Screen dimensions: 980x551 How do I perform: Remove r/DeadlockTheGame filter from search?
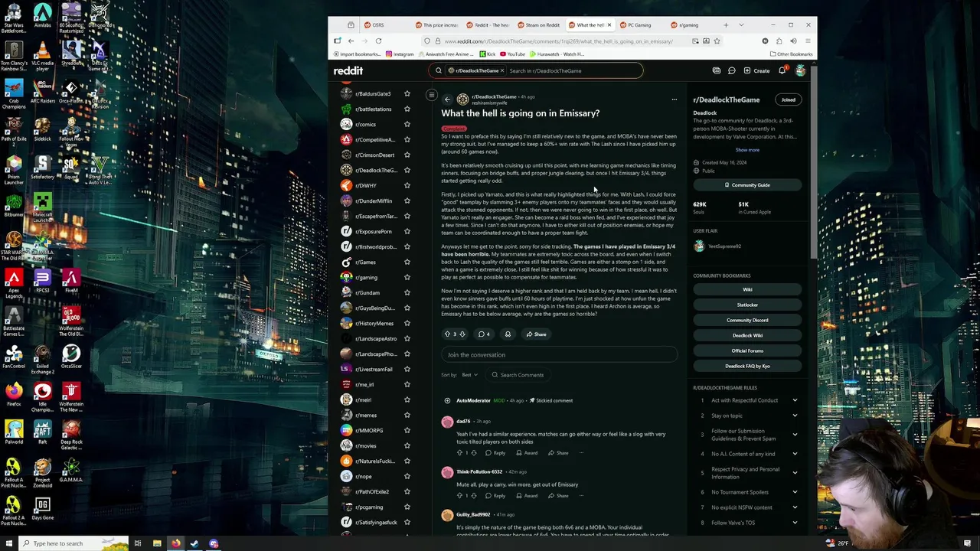502,70
